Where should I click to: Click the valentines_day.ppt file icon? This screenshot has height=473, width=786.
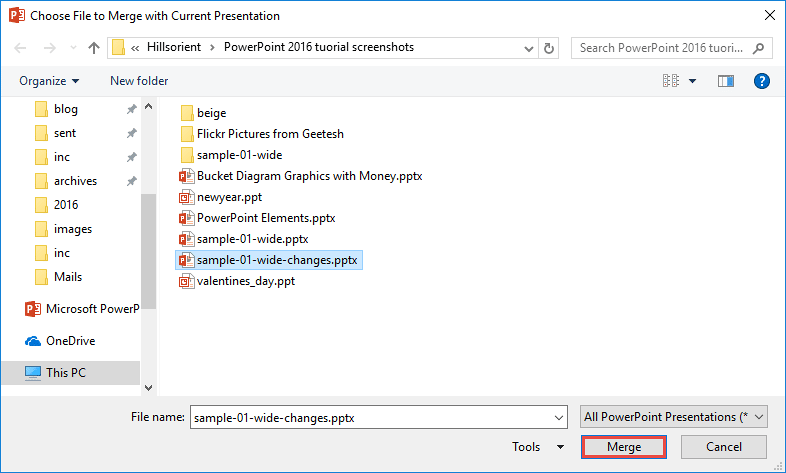(x=186, y=281)
